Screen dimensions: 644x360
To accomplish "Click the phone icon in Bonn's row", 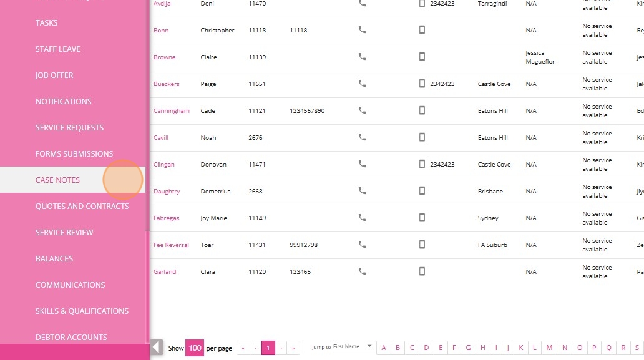I will point(362,29).
